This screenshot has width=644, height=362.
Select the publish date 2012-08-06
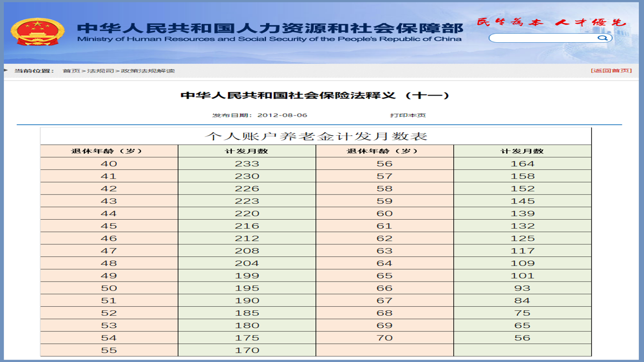click(x=282, y=115)
